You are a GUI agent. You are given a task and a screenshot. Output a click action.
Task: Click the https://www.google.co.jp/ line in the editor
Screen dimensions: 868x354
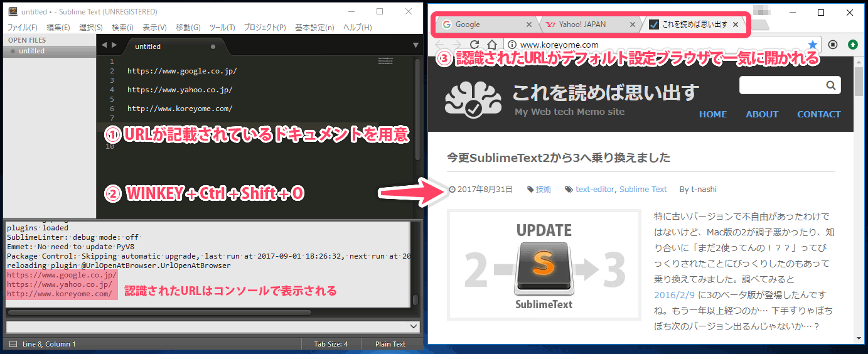click(182, 71)
